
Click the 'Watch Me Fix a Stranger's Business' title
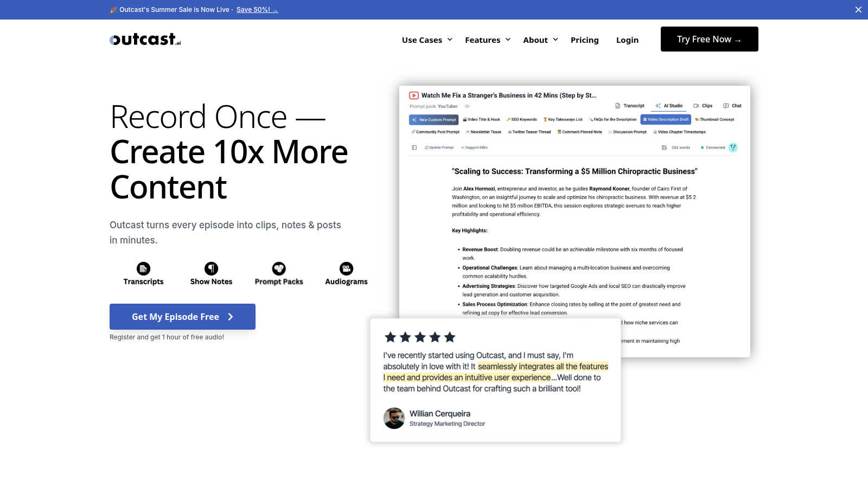pyautogui.click(x=509, y=95)
